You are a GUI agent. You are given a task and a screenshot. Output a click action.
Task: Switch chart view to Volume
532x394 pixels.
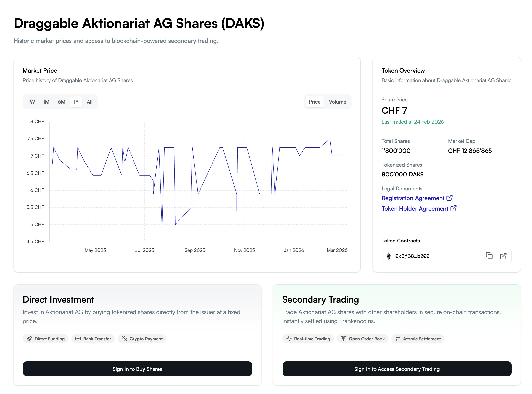point(337,102)
